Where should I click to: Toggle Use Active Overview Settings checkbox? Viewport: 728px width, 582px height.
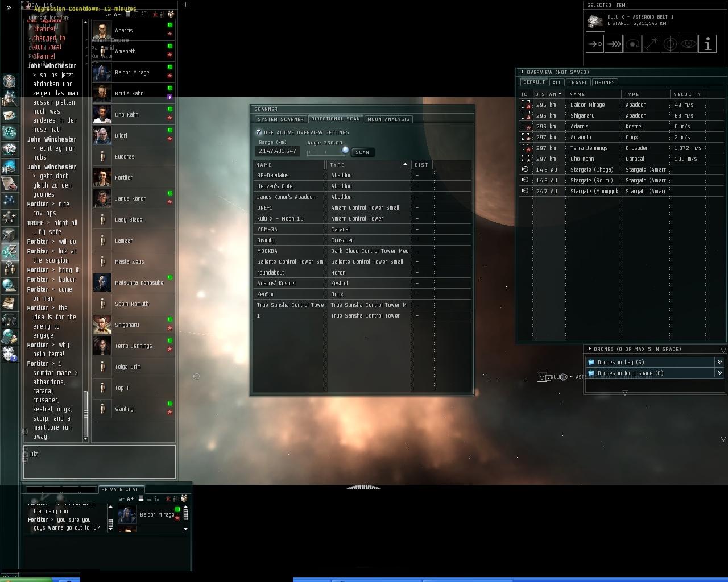259,132
